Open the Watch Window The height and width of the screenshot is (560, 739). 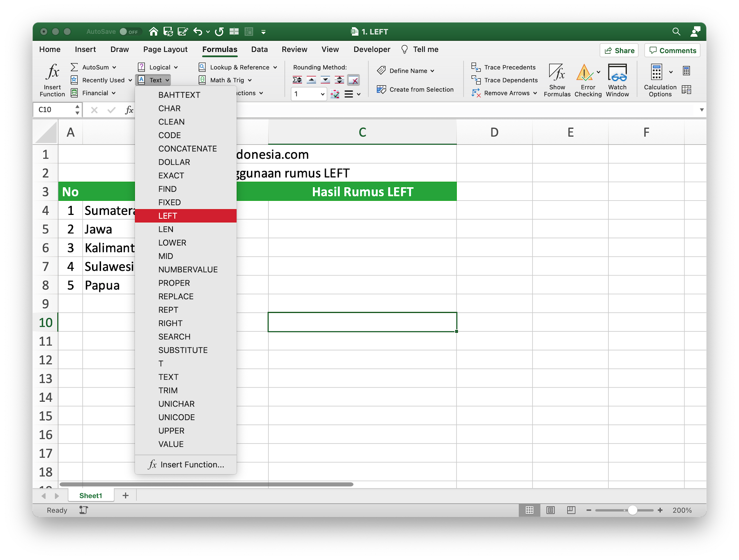(617, 72)
